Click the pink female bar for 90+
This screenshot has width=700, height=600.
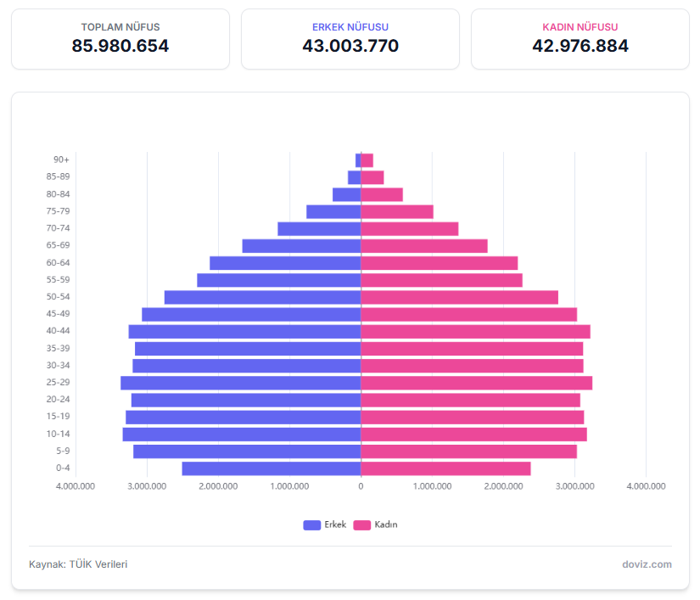367,160
